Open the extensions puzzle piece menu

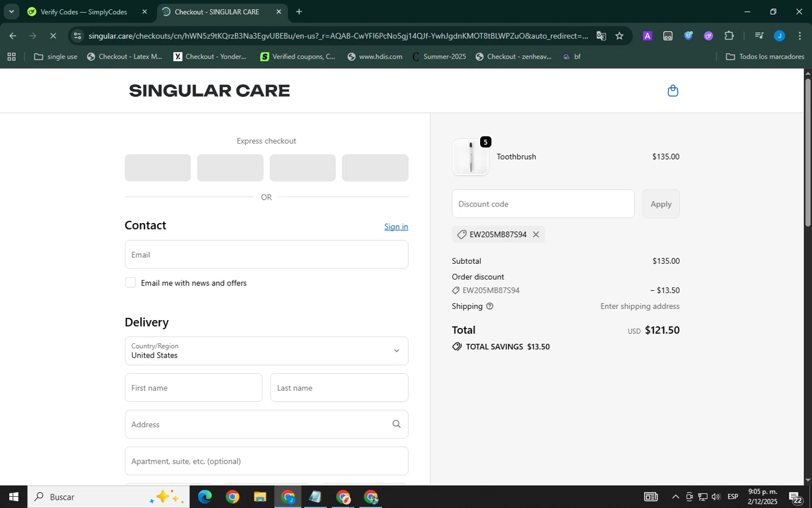click(x=729, y=36)
